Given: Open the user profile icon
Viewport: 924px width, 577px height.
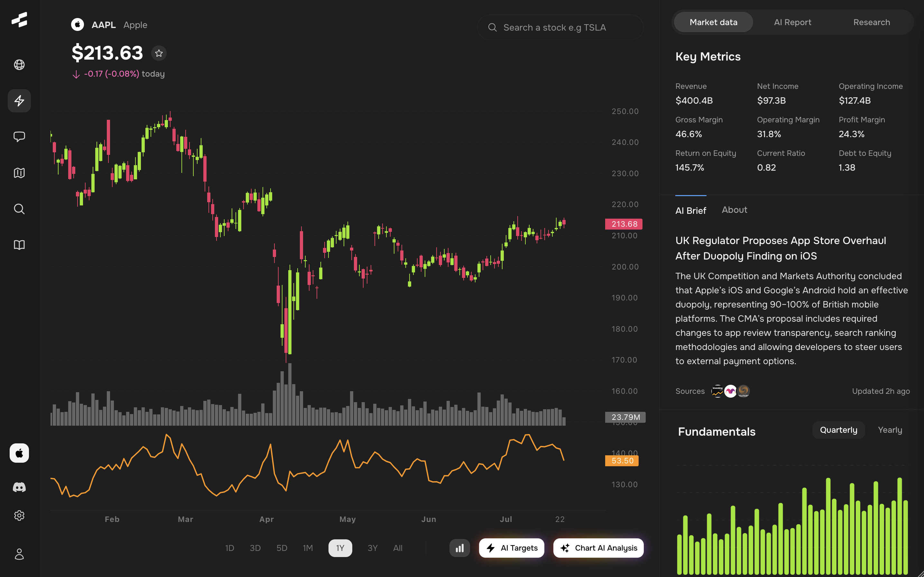Looking at the screenshot, I should [19, 554].
